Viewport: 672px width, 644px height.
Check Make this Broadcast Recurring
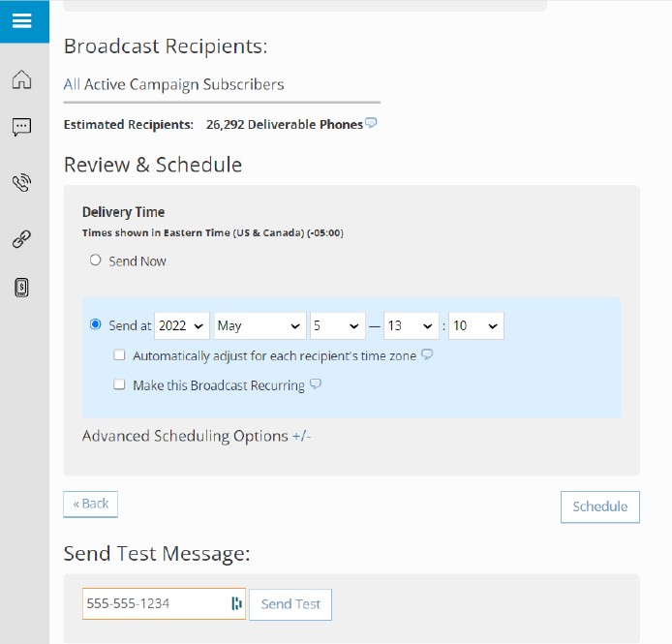click(x=119, y=384)
